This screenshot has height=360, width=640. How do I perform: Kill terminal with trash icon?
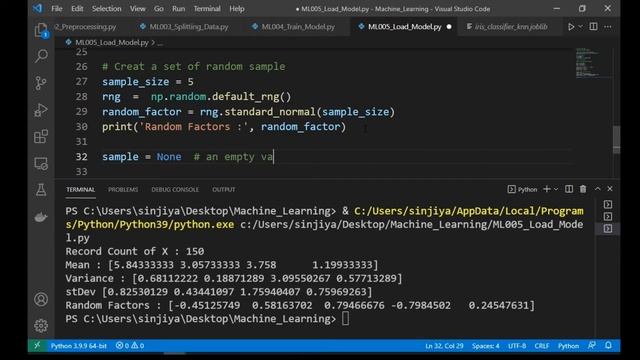pyautogui.click(x=583, y=189)
